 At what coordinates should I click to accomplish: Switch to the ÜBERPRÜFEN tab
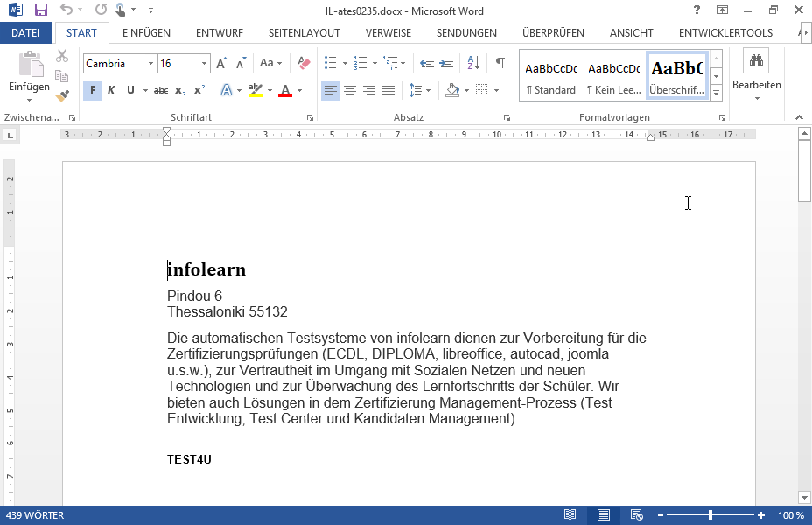553,33
